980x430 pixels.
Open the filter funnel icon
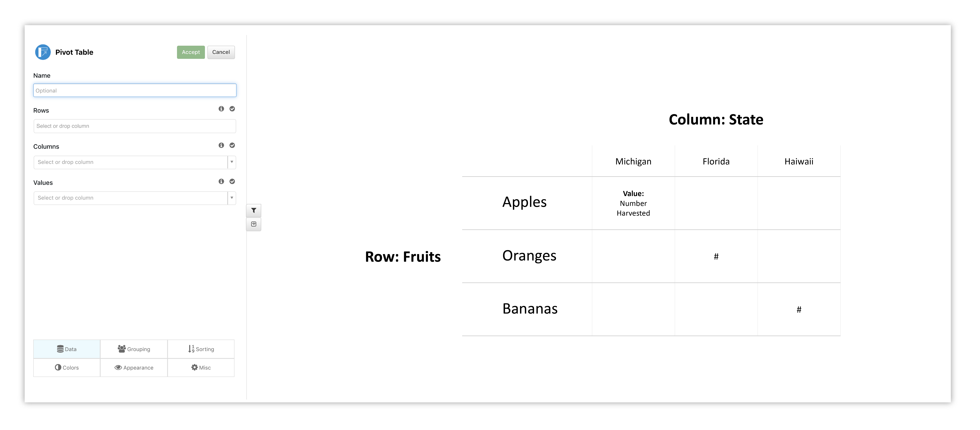click(254, 210)
